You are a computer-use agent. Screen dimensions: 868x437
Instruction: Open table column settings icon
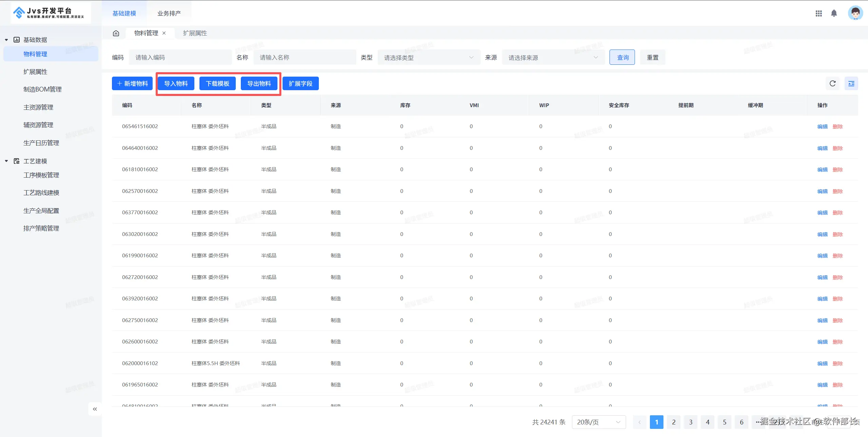[851, 83]
